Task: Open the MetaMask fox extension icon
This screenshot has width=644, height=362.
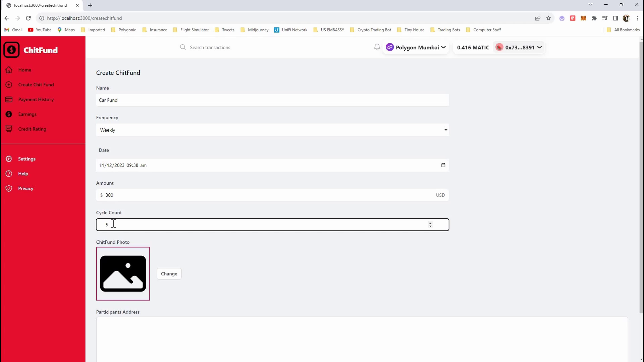Action: (x=583, y=18)
